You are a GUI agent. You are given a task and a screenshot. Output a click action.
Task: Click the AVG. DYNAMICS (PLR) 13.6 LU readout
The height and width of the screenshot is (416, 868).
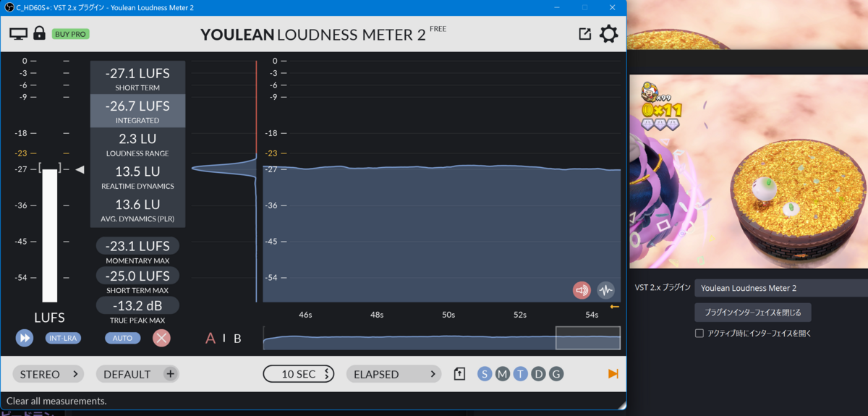click(x=137, y=211)
